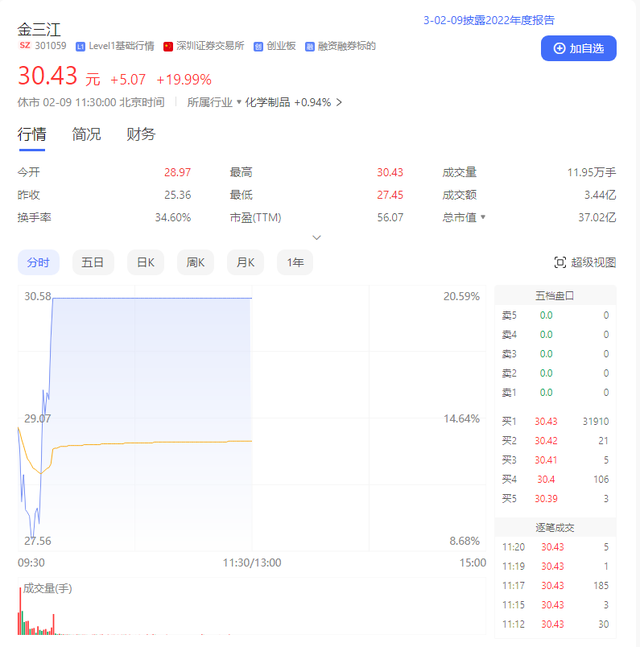Expand more quote details chevron
640x647 pixels.
316,238
